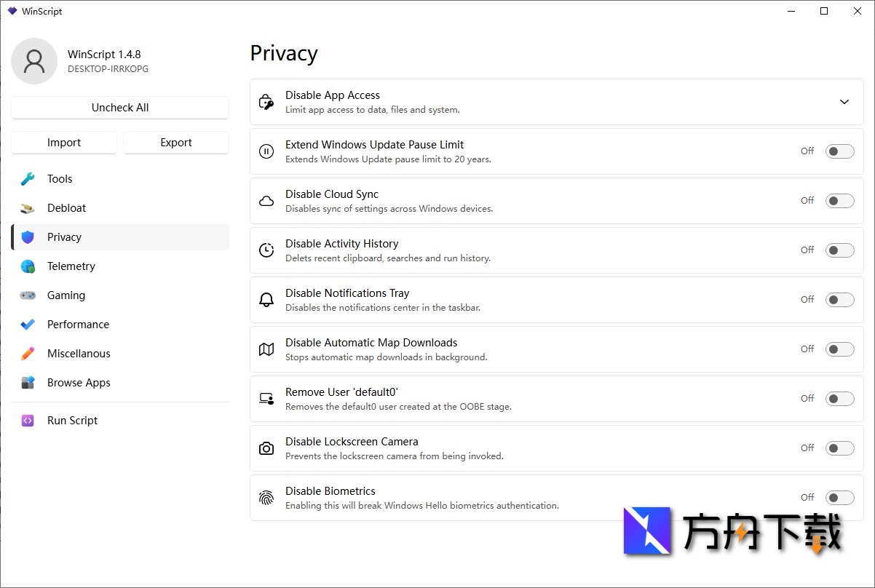Image resolution: width=875 pixels, height=588 pixels.
Task: Click the Performance checkmark icon
Action: [x=28, y=325]
